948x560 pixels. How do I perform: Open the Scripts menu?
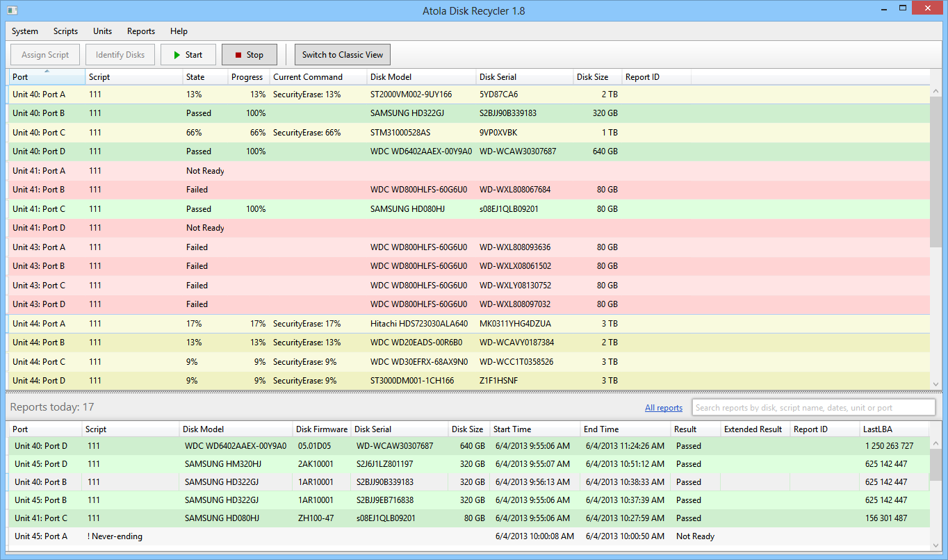65,31
